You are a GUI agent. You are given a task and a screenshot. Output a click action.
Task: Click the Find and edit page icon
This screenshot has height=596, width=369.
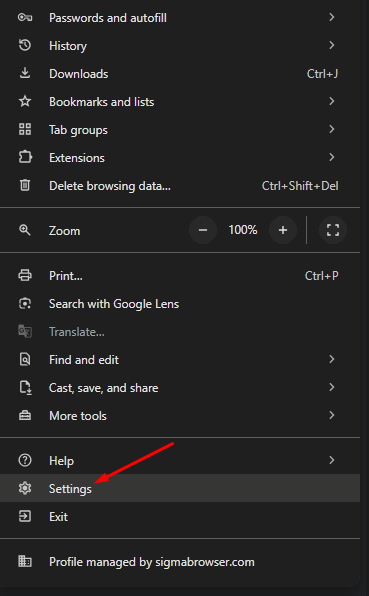[25, 359]
